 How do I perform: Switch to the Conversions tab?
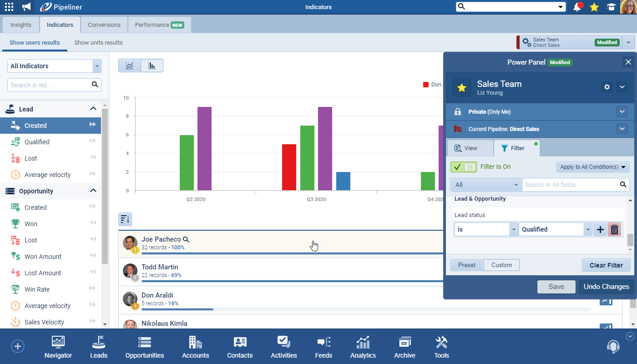pyautogui.click(x=104, y=25)
